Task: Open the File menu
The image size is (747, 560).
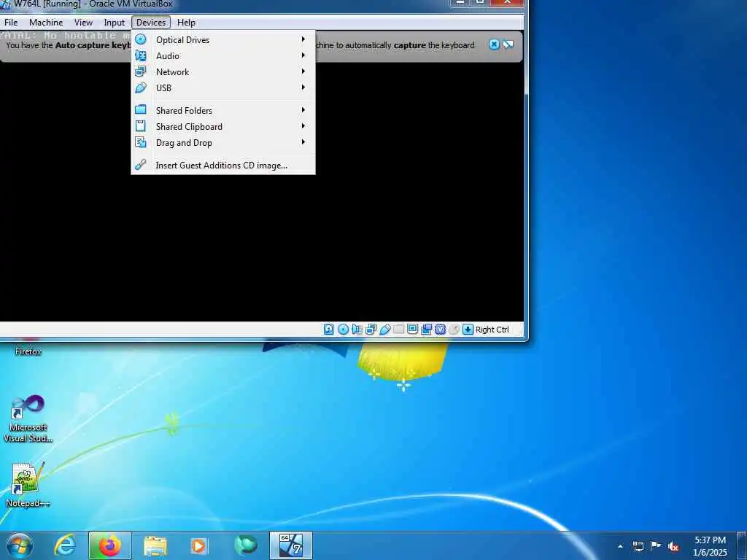Action: [x=11, y=23]
